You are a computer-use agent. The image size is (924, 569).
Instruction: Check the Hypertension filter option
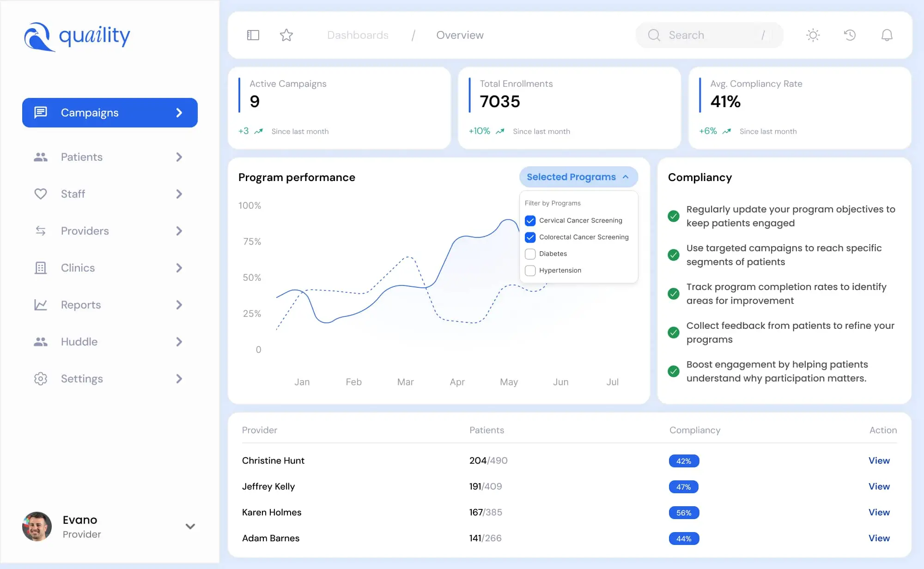530,270
